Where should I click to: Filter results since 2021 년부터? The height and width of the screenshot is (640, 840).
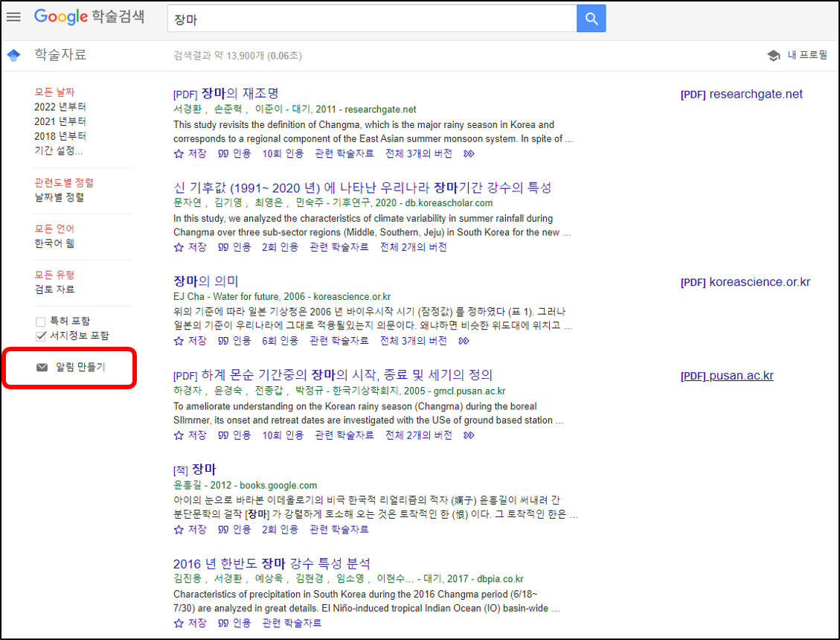coord(60,121)
